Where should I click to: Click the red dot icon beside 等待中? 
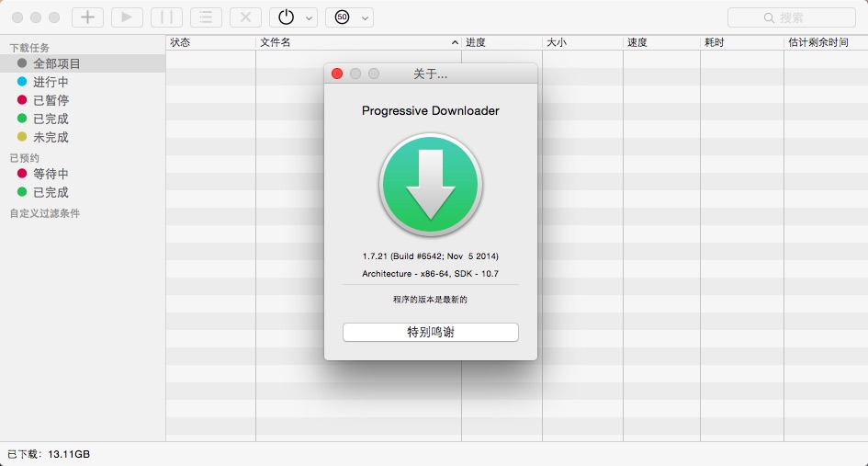coord(22,174)
